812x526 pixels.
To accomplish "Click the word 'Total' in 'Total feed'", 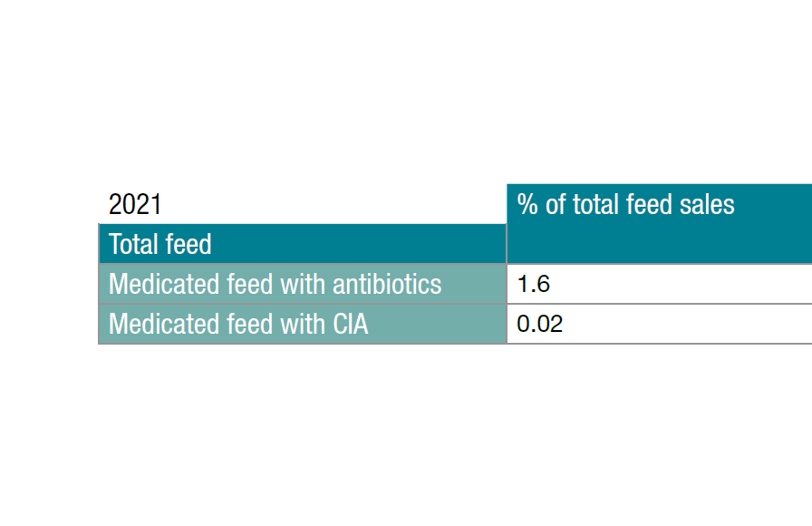I will tap(132, 244).
